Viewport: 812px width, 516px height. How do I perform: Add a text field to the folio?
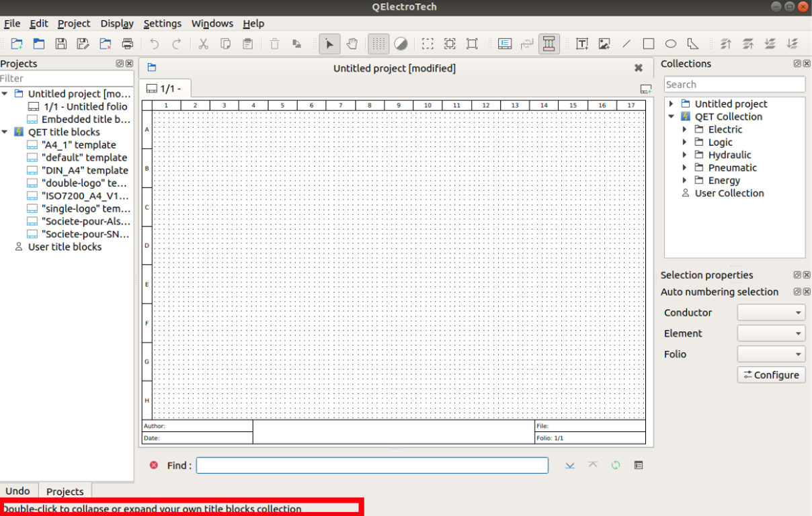coord(582,44)
